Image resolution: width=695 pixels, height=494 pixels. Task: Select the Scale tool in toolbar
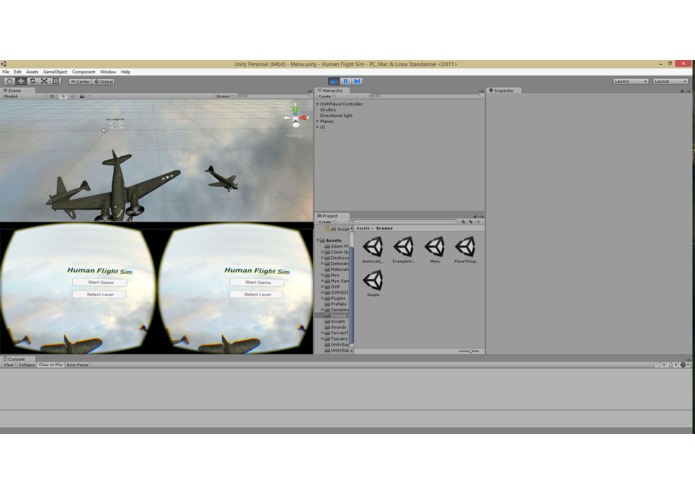tap(44, 81)
